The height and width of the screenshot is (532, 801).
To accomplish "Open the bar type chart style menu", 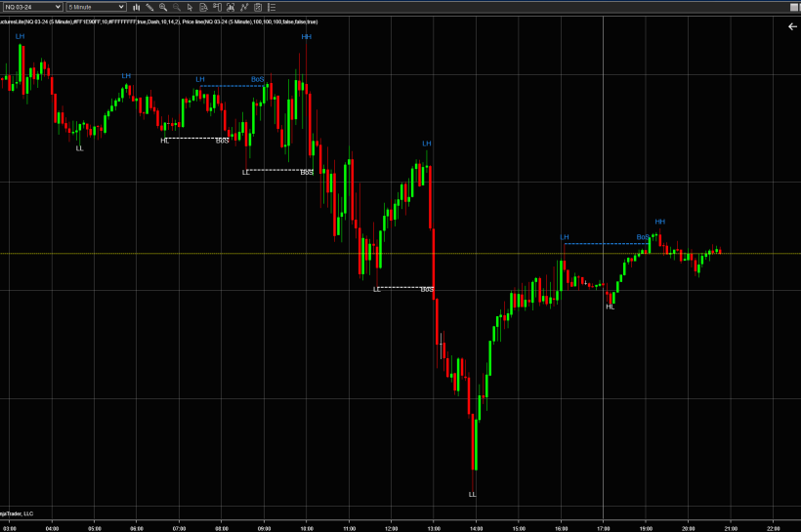I will click(136, 7).
